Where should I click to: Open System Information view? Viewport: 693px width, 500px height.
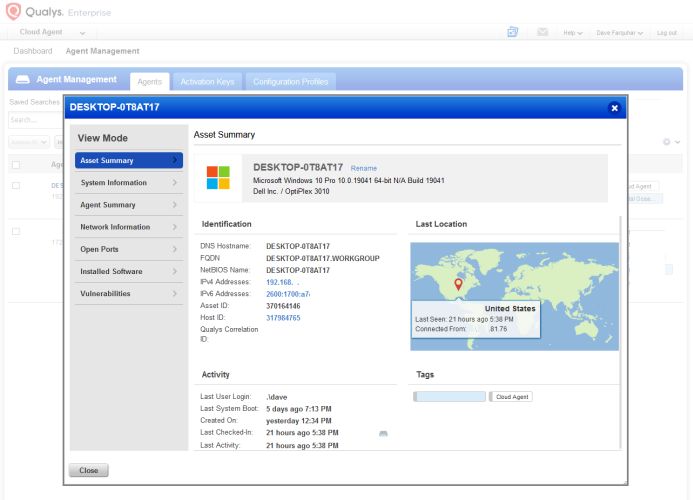[x=129, y=183]
